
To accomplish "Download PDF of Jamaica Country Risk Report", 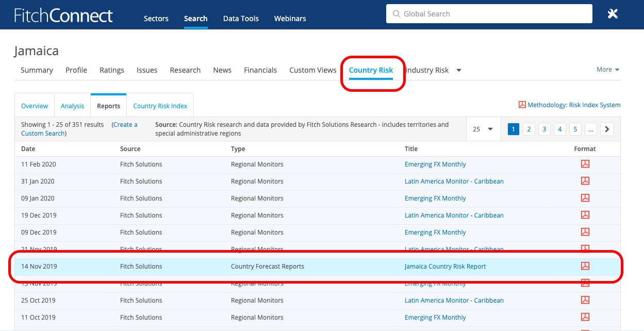I will (x=585, y=266).
